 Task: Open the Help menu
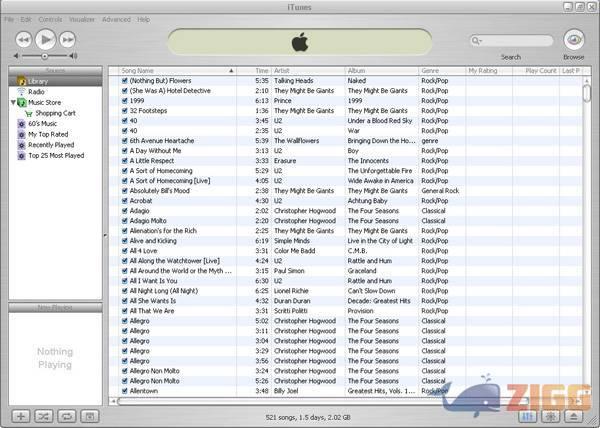(143, 20)
